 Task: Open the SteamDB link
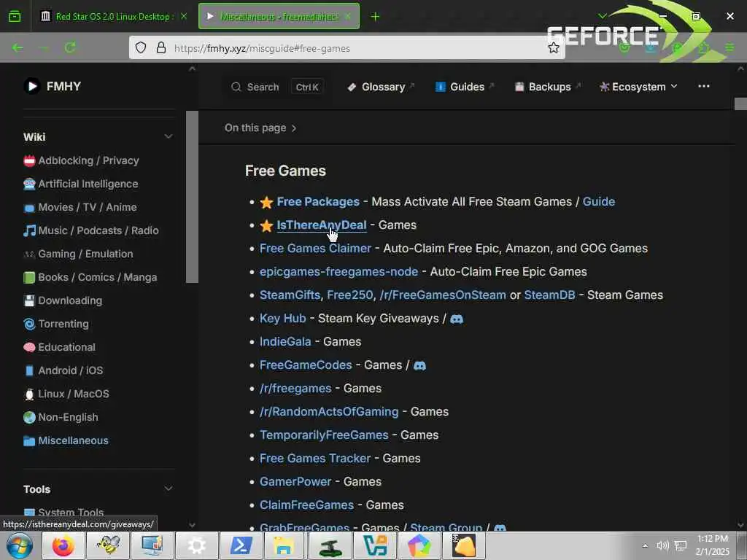[549, 295]
